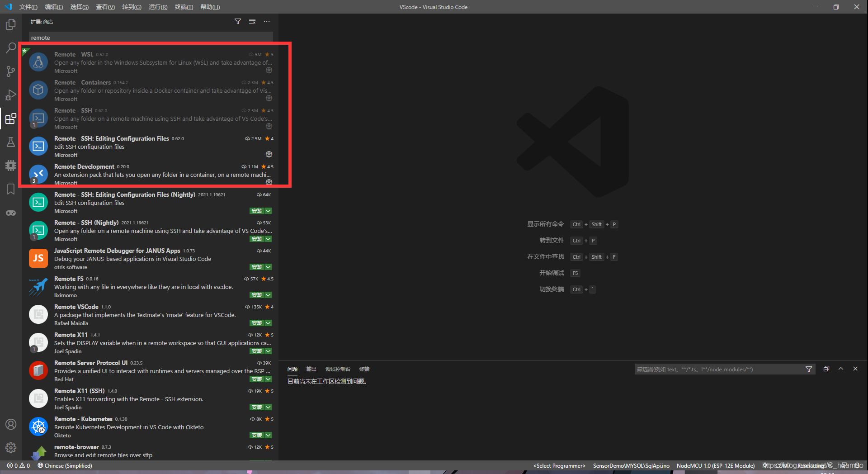Viewport: 868px width, 474px height.
Task: Install Remote - SSH (Nightly) extension
Action: tap(257, 239)
